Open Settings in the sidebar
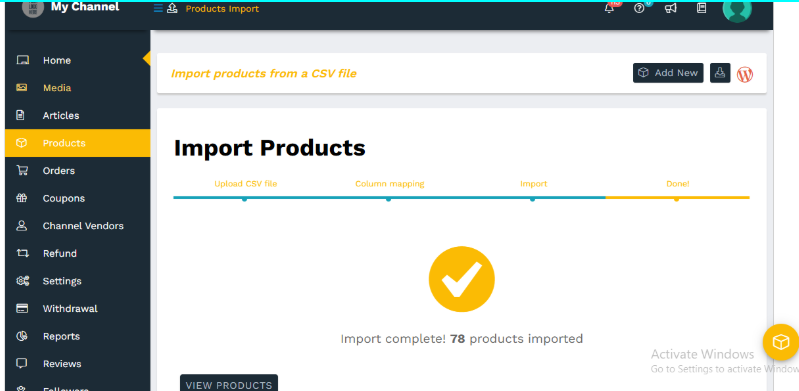This screenshot has height=391, width=799. [77, 280]
